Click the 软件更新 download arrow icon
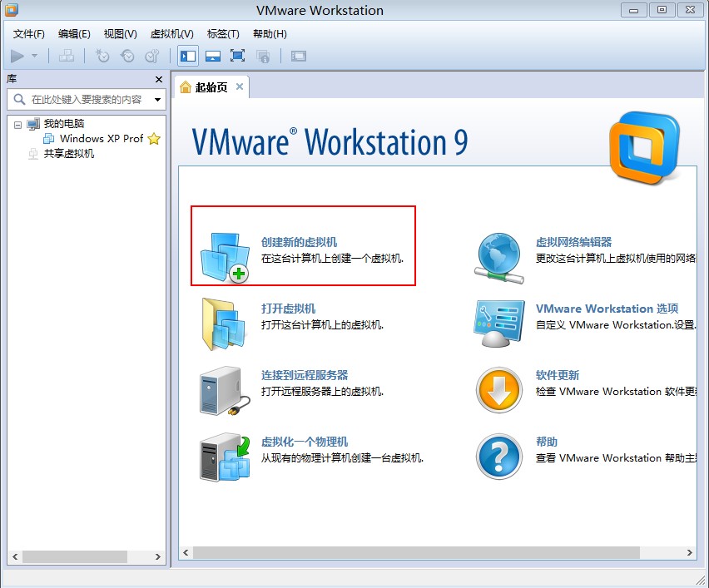The image size is (709, 588). tap(499, 389)
